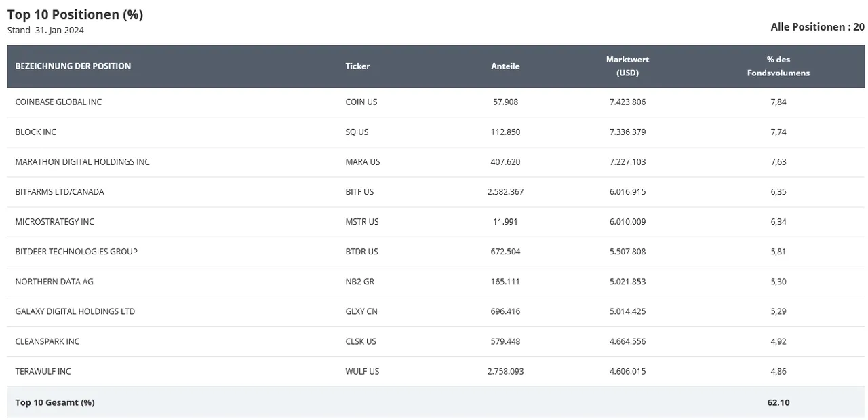Click the 'Alle Positionen : 20' label
The image size is (868, 420).
[x=817, y=27]
